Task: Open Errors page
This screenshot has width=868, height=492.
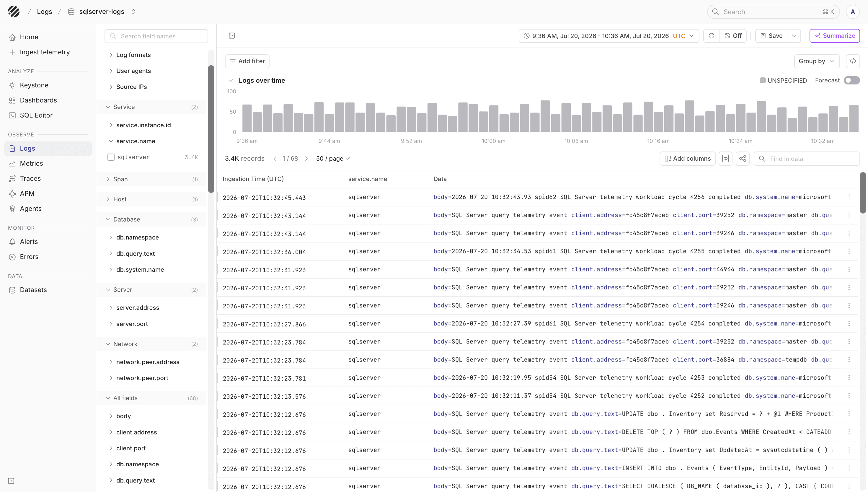Action: click(48, 257)
